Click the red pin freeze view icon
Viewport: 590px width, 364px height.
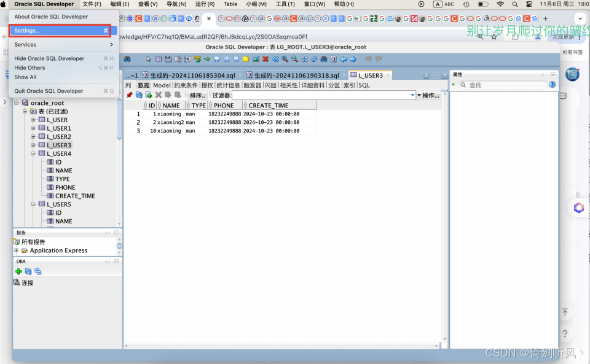pyautogui.click(x=130, y=95)
